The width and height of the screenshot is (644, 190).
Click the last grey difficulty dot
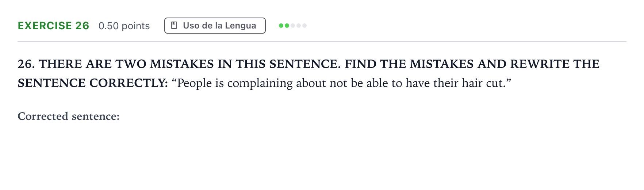(x=304, y=26)
